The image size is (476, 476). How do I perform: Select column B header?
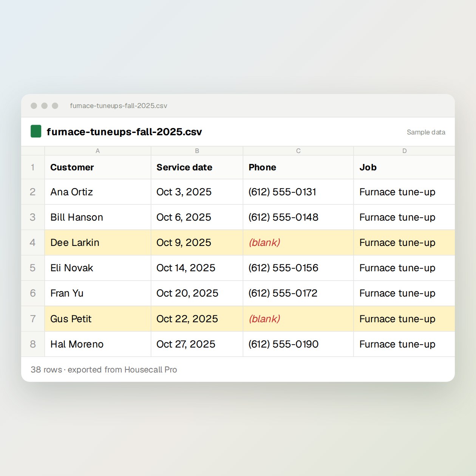coord(197,151)
